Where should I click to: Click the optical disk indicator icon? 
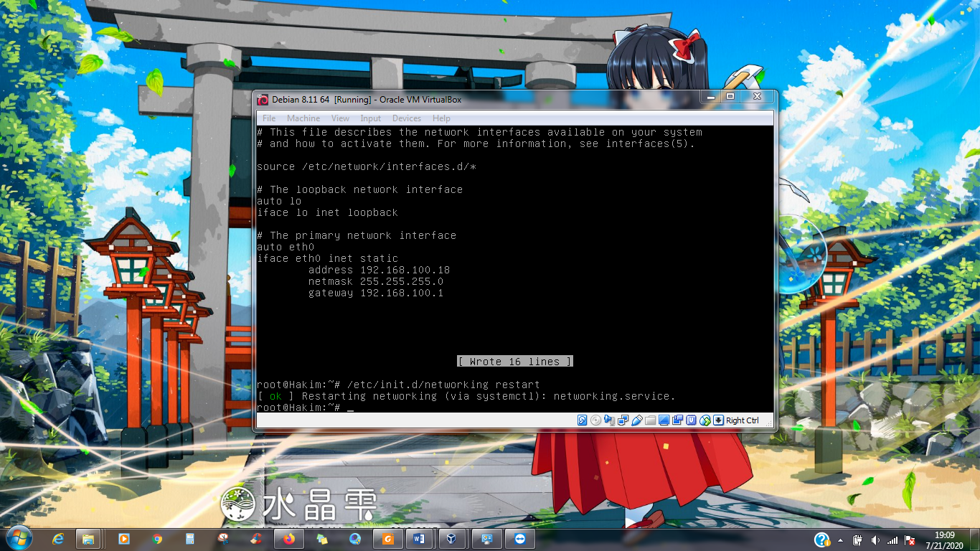[595, 420]
